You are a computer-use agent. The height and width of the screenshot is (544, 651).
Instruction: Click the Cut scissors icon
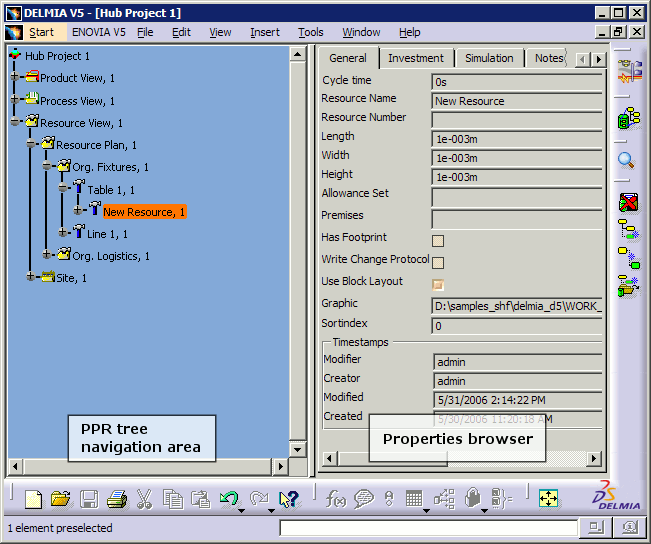click(145, 499)
